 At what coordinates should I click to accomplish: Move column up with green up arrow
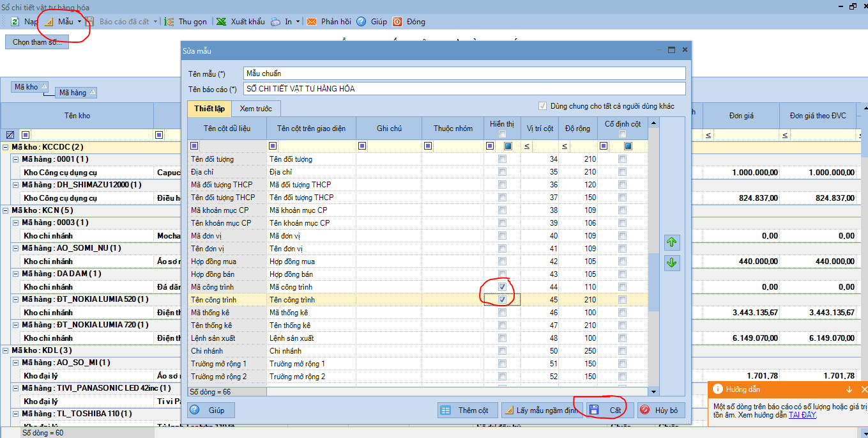pos(672,242)
